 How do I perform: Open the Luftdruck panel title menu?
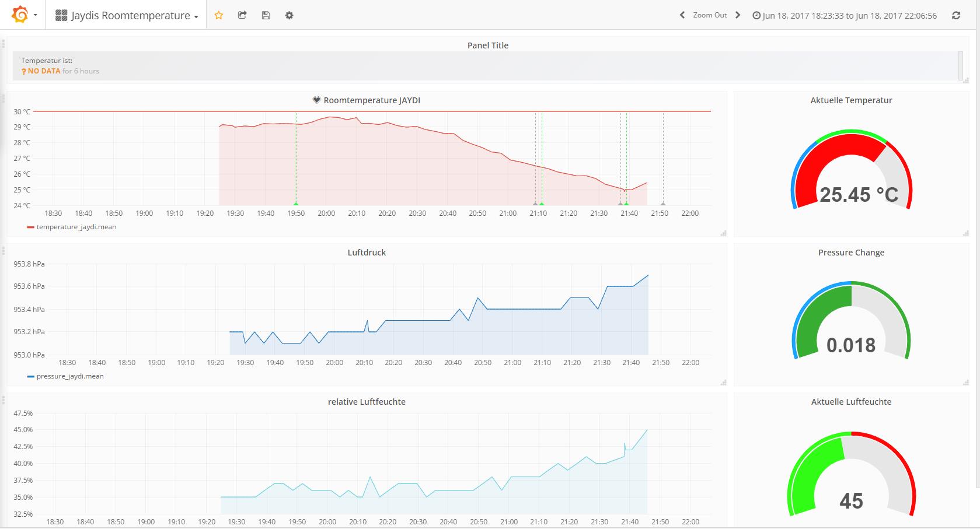pos(367,252)
